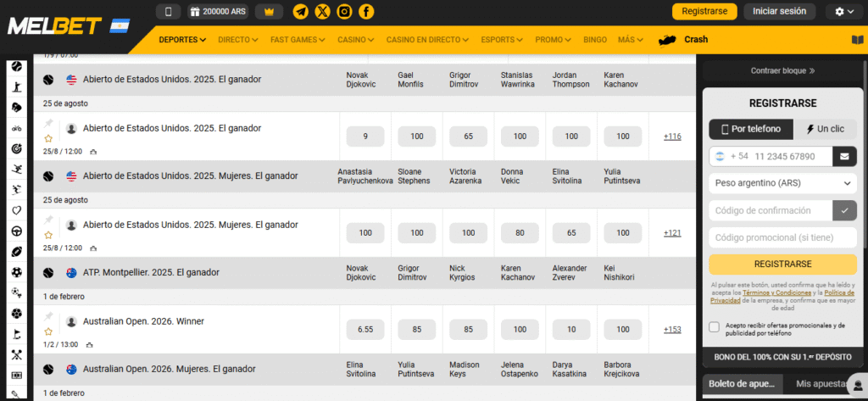
Task: Expand the CASINO menu
Action: pos(356,40)
